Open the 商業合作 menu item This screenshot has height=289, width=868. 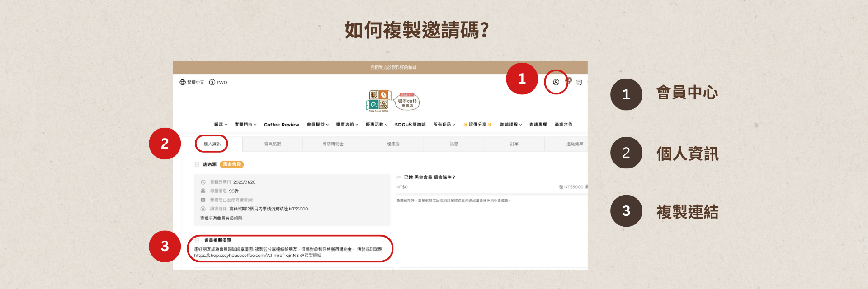pyautogui.click(x=563, y=125)
